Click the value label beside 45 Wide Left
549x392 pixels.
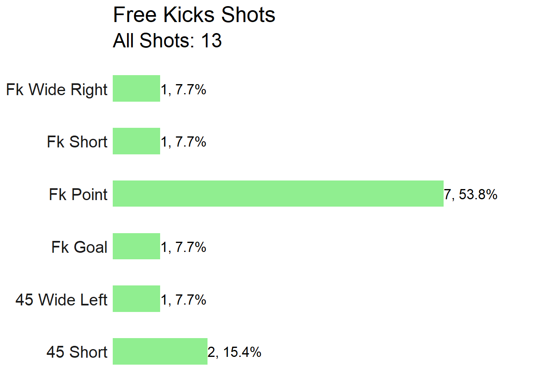tap(183, 300)
